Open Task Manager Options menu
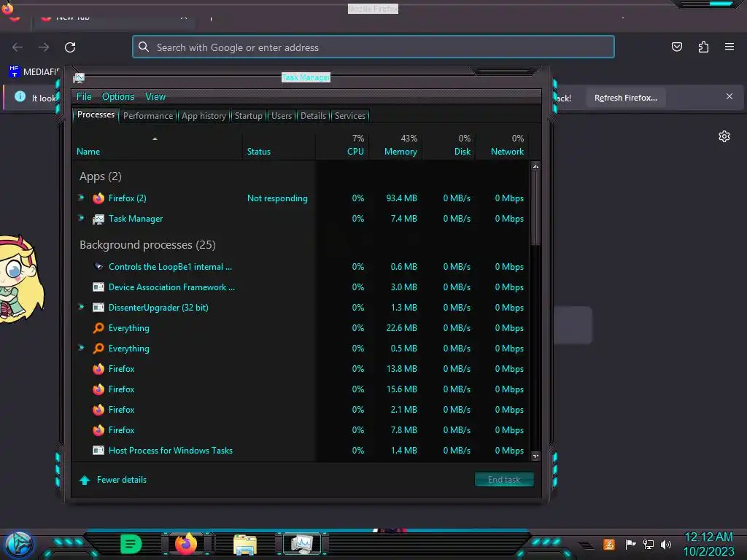Image resolution: width=747 pixels, height=560 pixels. coord(118,97)
